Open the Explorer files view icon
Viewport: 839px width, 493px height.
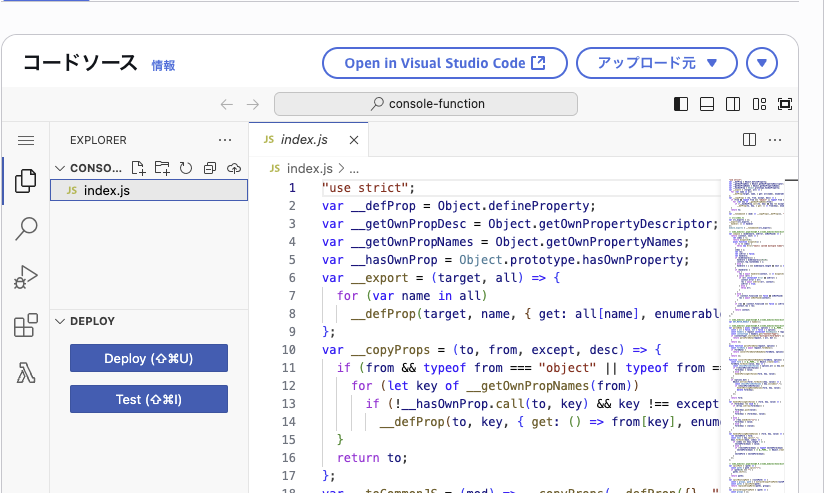25,181
